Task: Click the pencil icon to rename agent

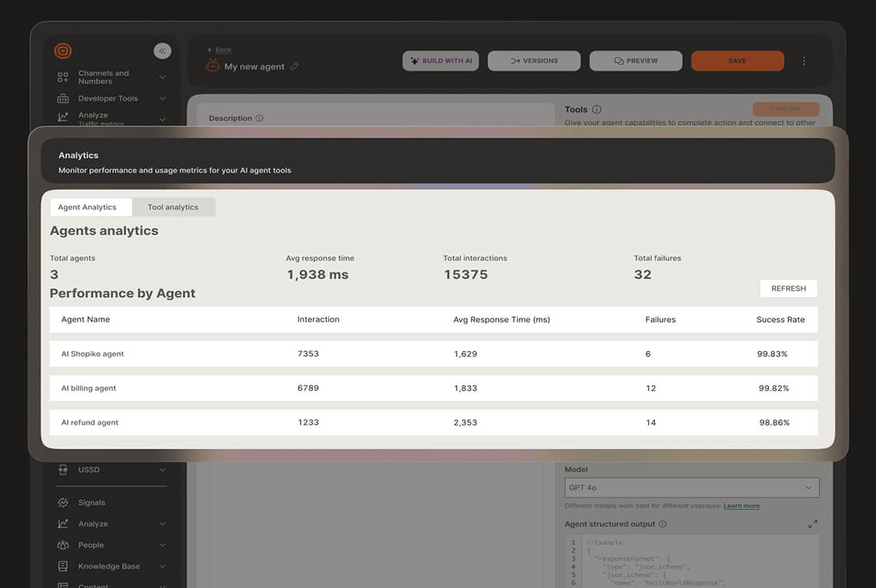Action: (x=294, y=67)
